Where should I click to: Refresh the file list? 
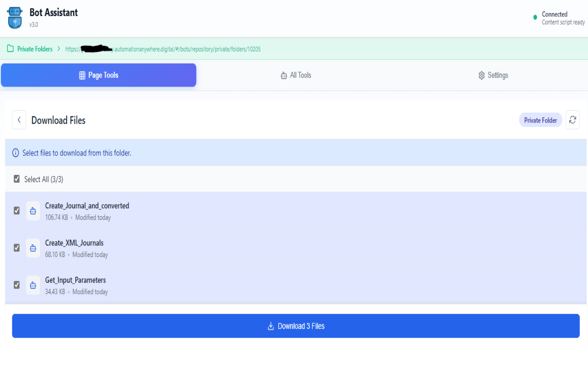[x=572, y=120]
